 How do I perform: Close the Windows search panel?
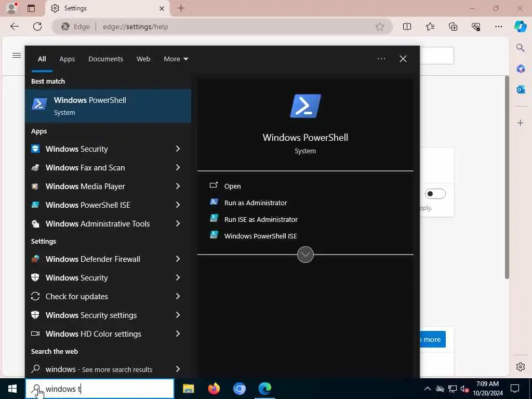[x=403, y=59]
